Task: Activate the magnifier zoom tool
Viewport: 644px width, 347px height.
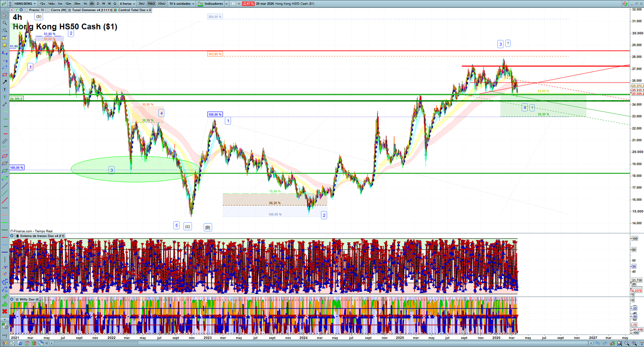Action: 4,23
